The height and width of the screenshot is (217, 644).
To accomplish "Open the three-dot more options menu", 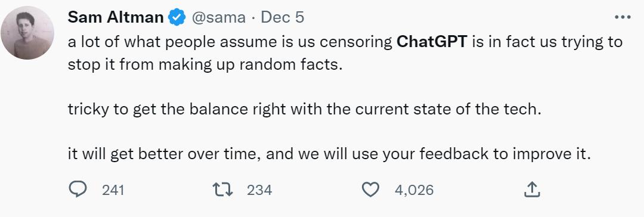I will click(x=623, y=17).
